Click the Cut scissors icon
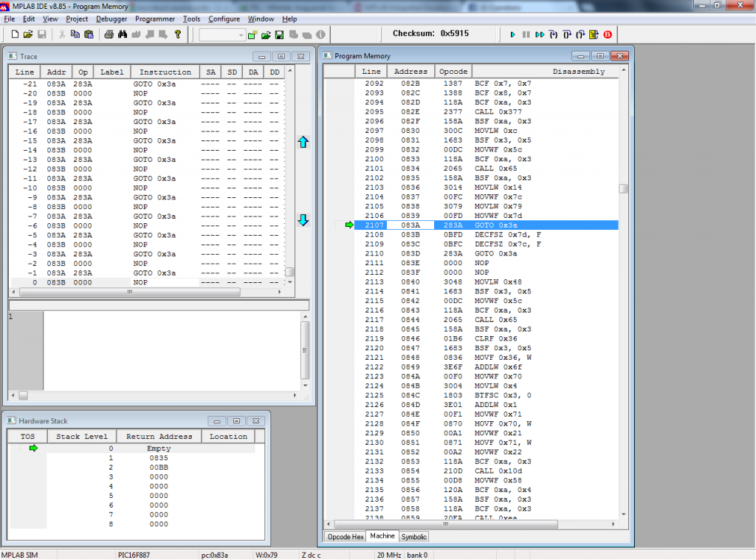This screenshot has height=560, width=756. pyautogui.click(x=62, y=34)
